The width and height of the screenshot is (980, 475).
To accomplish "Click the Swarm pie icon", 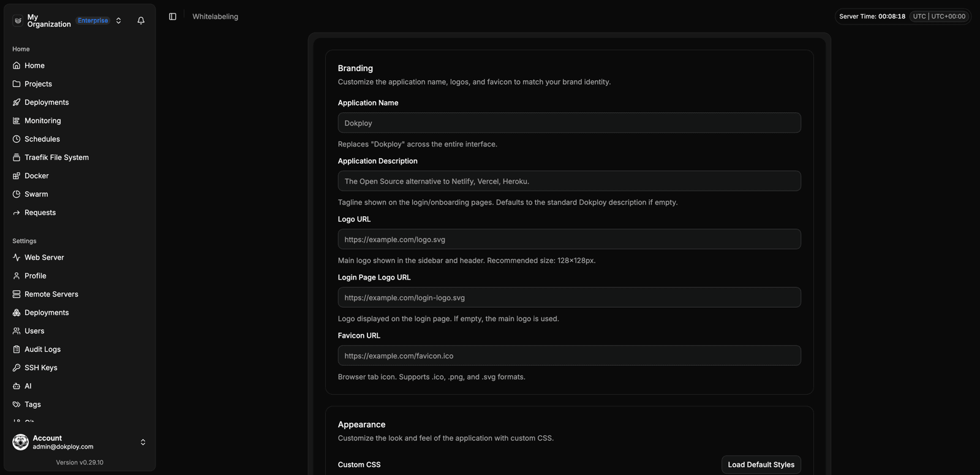I will click(17, 194).
